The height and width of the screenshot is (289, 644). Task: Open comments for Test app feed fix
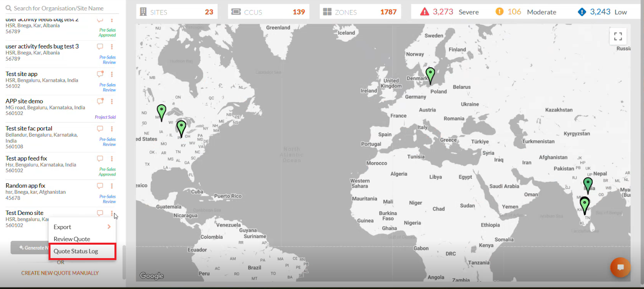(x=100, y=159)
